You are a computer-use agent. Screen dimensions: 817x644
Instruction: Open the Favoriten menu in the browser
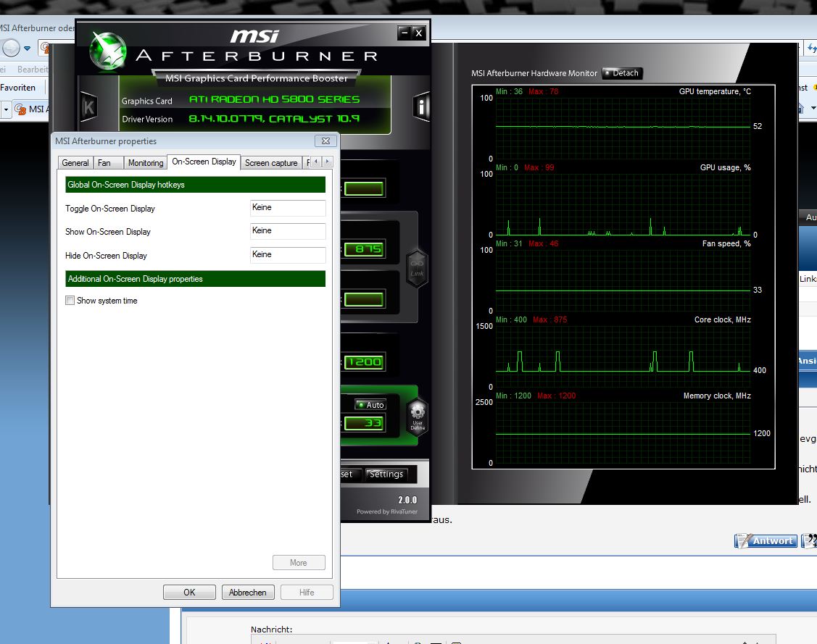pos(18,88)
